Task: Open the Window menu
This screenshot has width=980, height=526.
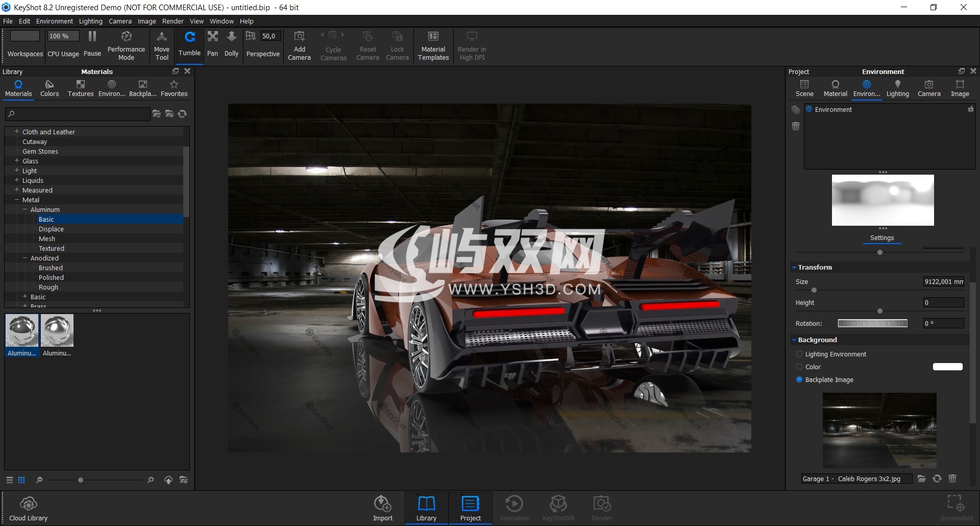Action: (222, 21)
